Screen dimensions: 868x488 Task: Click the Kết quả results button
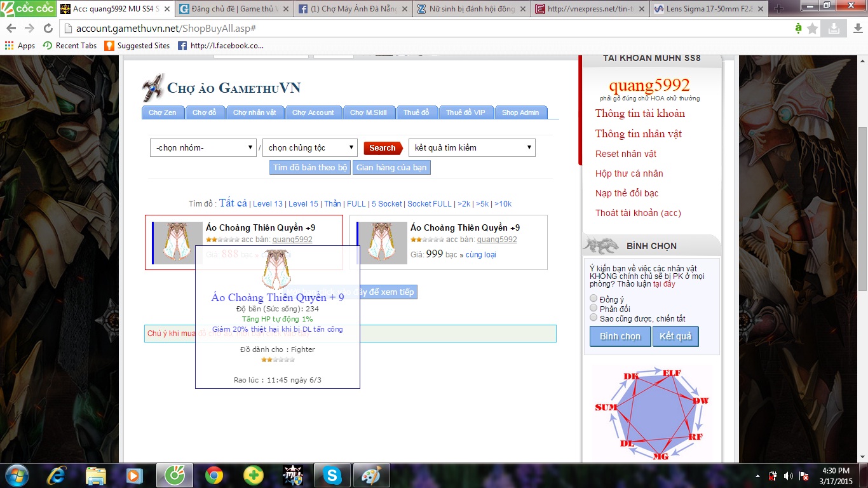[x=675, y=336]
